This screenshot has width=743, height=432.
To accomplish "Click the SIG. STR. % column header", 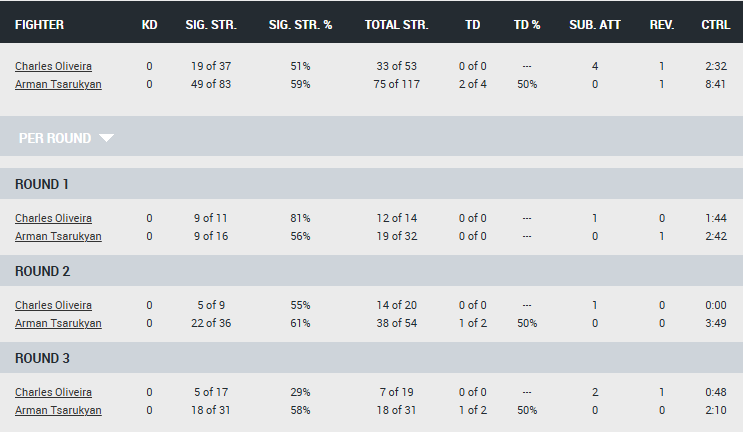I will click(300, 25).
